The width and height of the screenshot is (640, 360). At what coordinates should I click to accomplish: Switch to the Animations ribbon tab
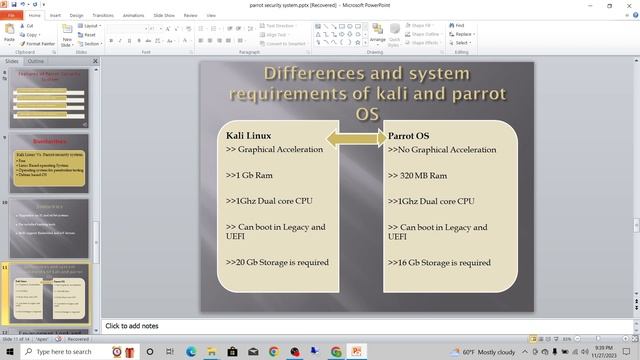pos(133,15)
